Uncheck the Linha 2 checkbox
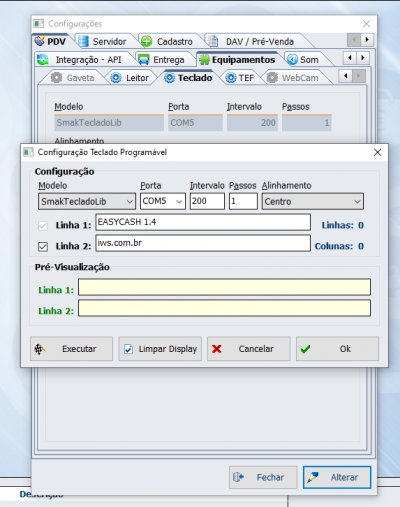The image size is (400, 507). 43,246
